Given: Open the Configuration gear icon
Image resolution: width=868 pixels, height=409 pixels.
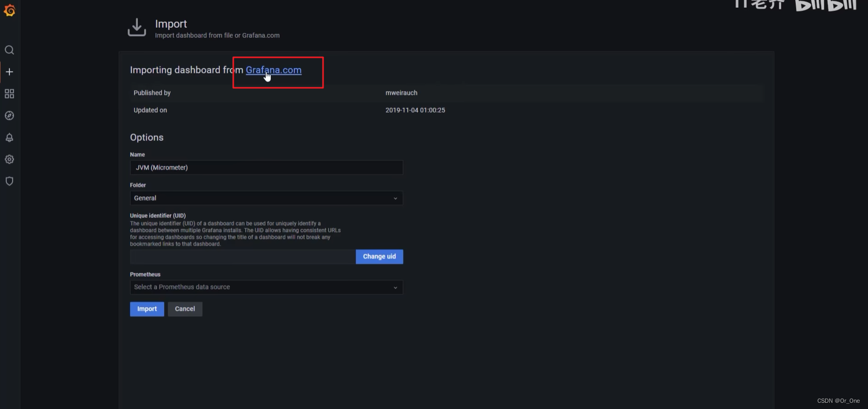Looking at the screenshot, I should (x=9, y=159).
